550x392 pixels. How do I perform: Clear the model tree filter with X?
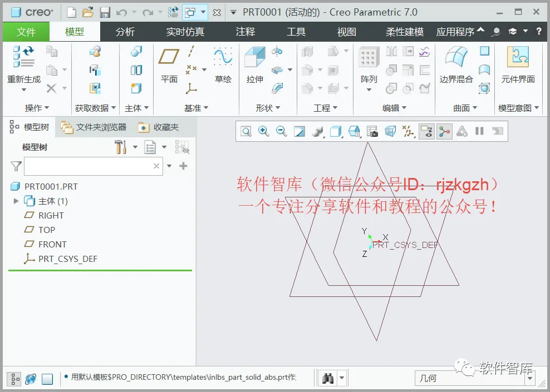[156, 166]
